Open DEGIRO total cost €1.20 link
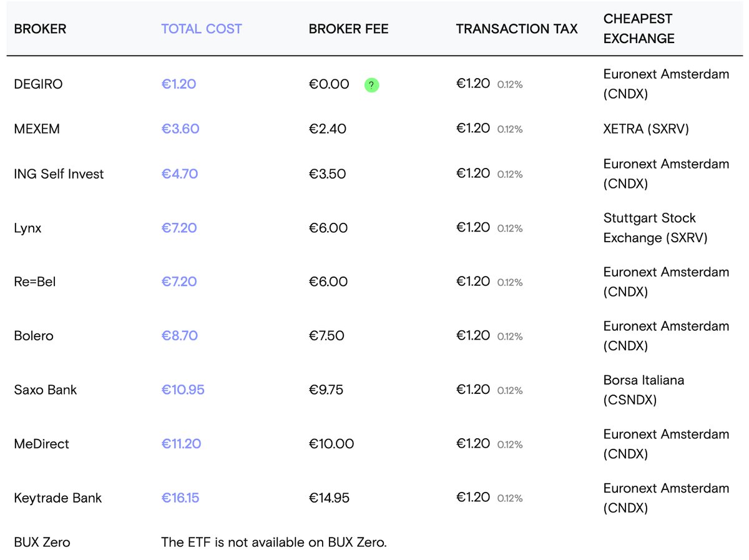This screenshot has height=560, width=749. pos(179,84)
